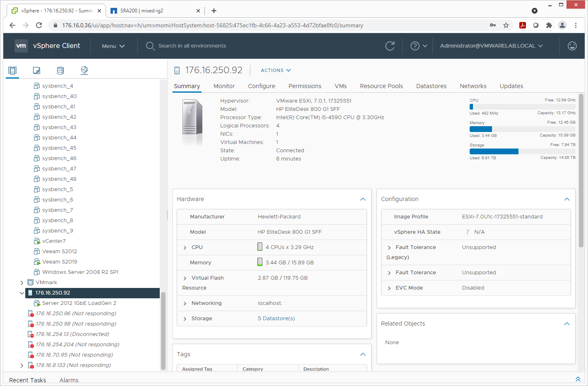Collapse the 176.16.250.92 host node

22,293
